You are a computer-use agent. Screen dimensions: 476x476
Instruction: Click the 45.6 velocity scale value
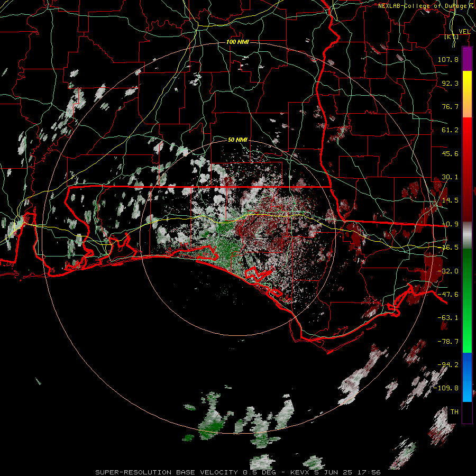pos(450,153)
